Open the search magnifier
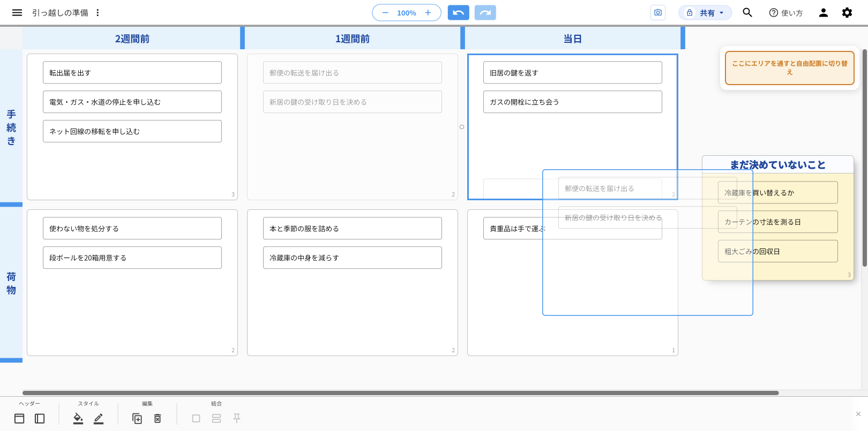868x431 pixels. 747,13
